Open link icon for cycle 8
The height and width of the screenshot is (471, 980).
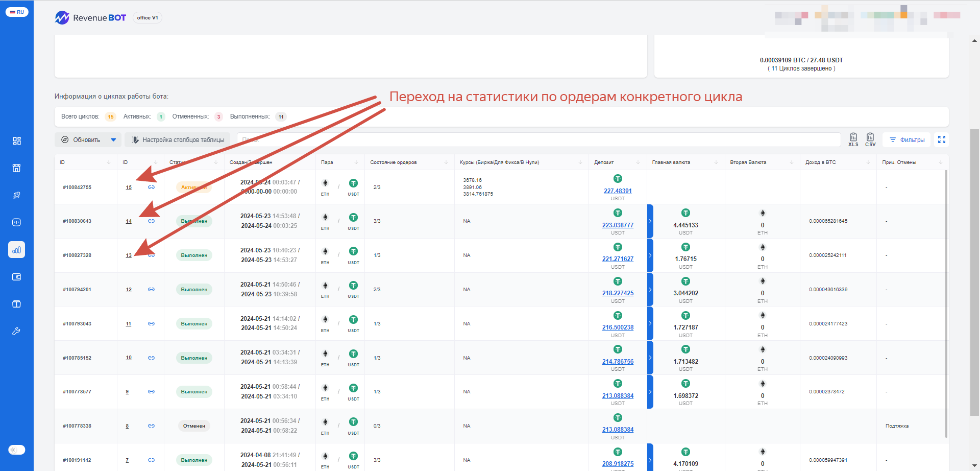[x=152, y=426]
